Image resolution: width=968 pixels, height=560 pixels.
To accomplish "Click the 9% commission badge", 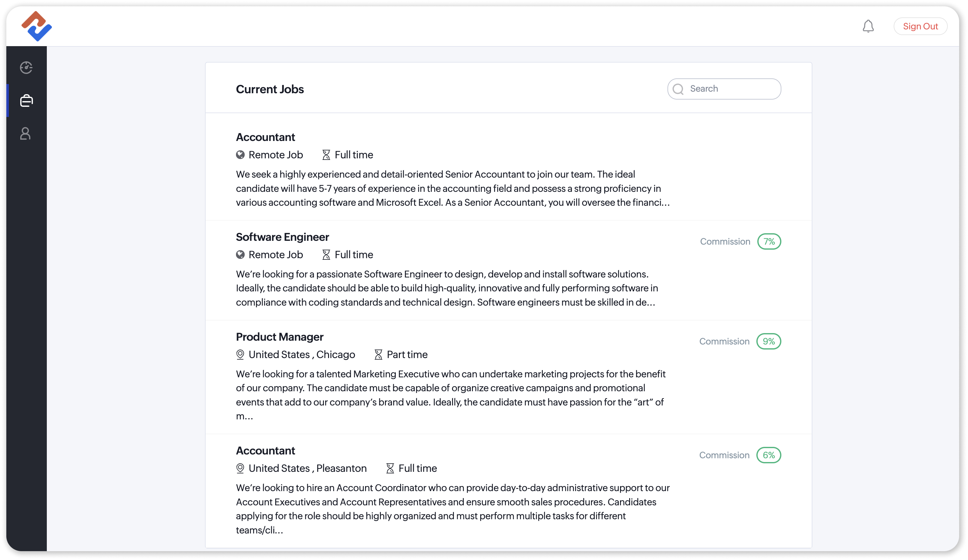I will [x=768, y=341].
